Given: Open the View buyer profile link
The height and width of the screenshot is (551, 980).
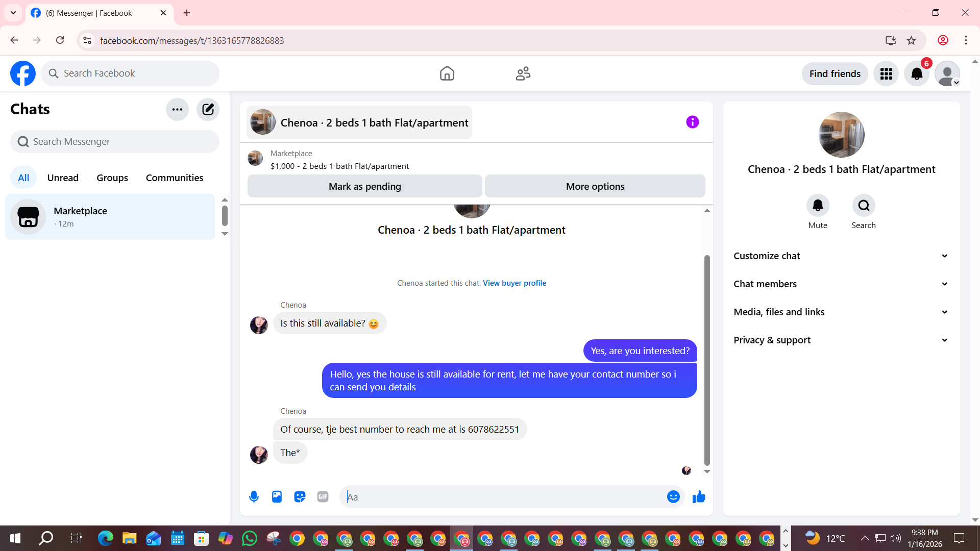Looking at the screenshot, I should coord(514,283).
